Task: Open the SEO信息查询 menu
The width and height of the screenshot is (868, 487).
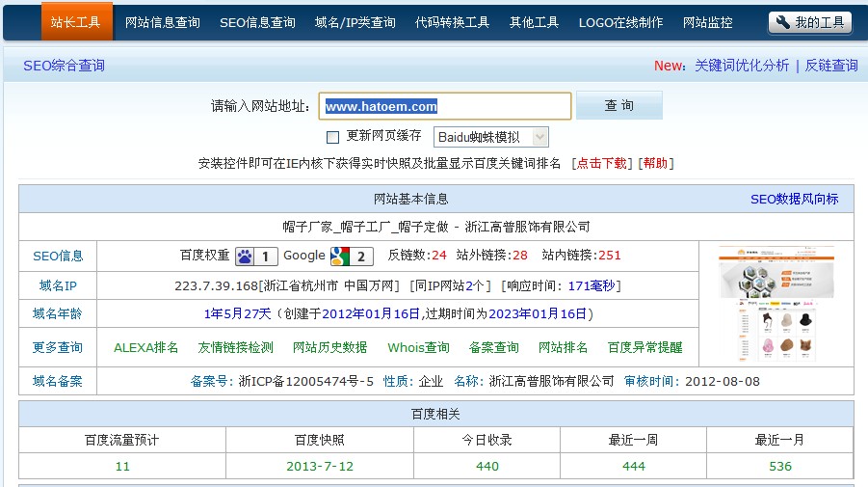Action: tap(257, 22)
